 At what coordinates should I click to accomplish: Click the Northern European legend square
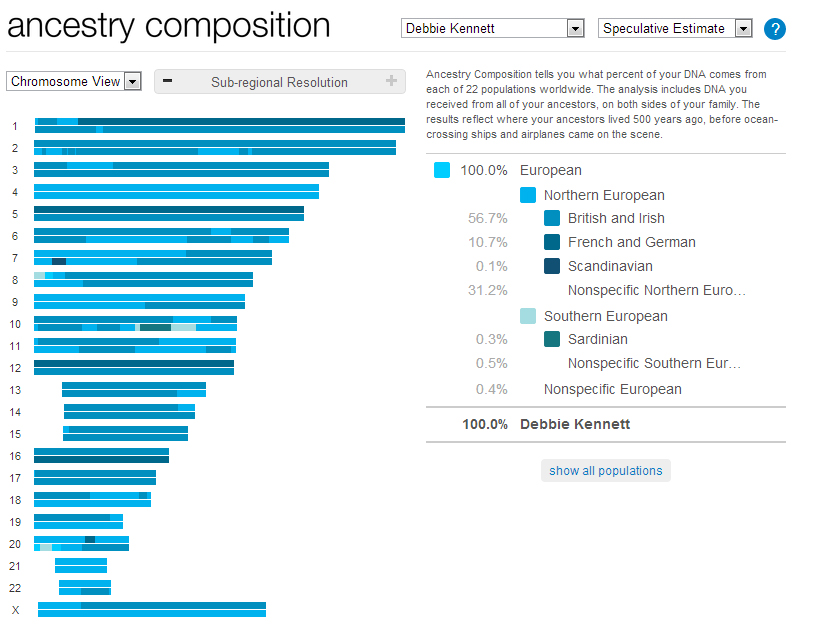click(528, 195)
